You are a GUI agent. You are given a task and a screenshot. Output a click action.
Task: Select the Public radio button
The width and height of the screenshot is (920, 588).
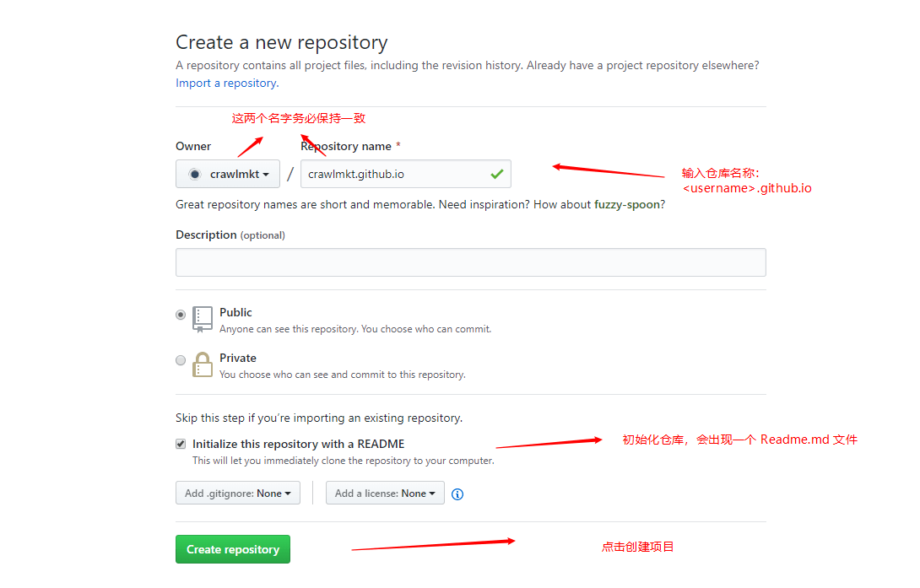pos(181,315)
